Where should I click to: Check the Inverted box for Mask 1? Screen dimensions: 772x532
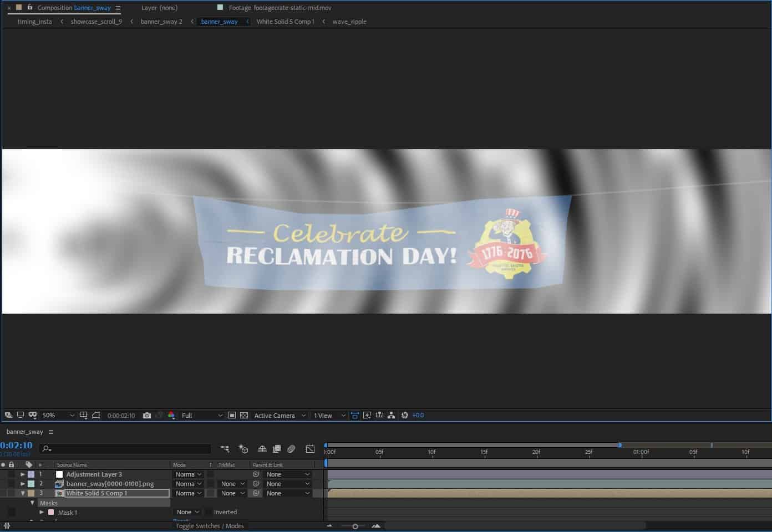click(209, 512)
